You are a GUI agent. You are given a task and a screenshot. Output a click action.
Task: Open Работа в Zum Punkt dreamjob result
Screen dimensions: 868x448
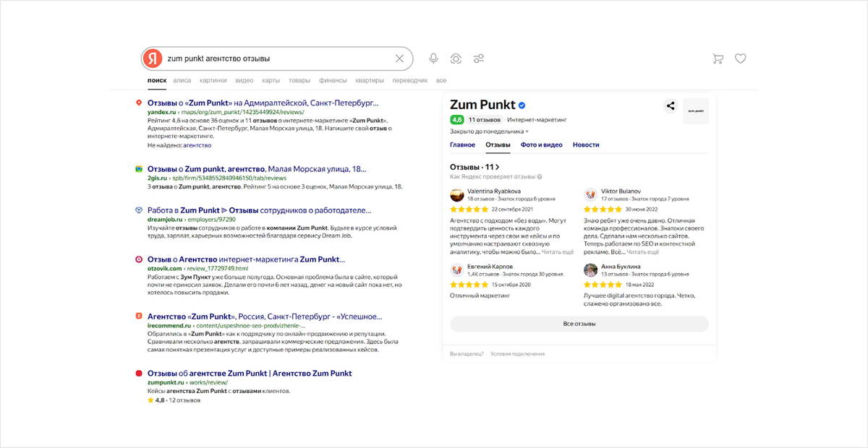point(259,210)
